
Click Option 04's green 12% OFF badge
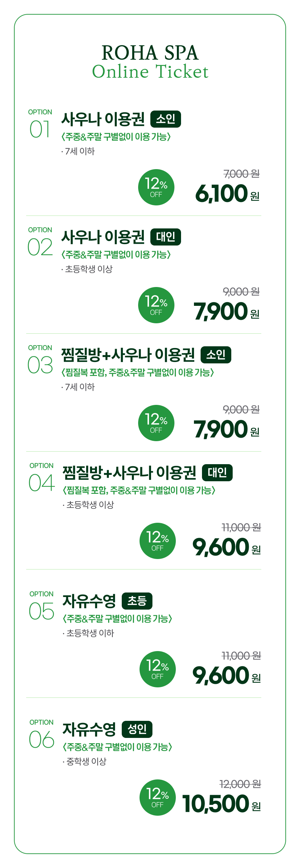(157, 541)
